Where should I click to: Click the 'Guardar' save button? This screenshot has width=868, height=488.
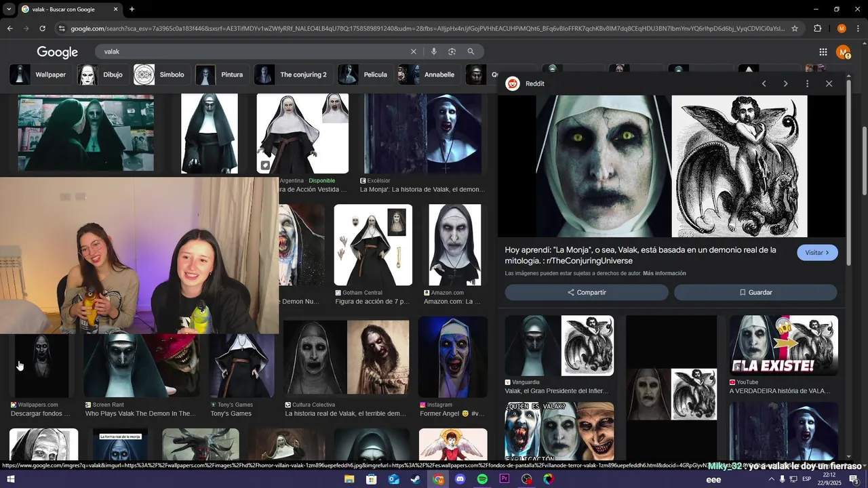(x=755, y=292)
